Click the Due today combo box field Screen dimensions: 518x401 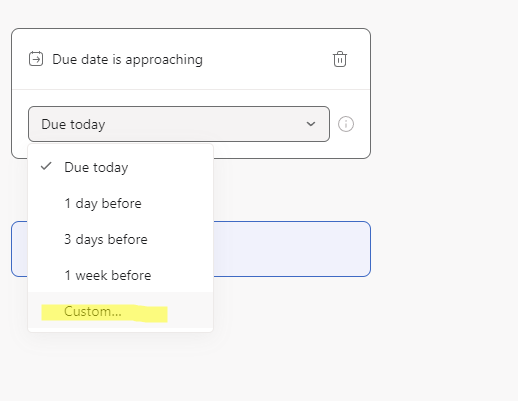179,124
